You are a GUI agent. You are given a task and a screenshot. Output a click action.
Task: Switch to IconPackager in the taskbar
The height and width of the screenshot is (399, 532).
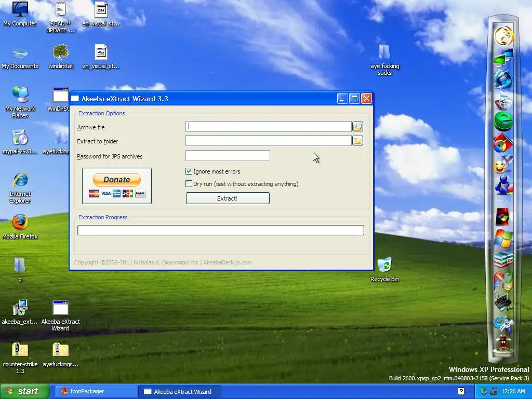click(x=97, y=392)
